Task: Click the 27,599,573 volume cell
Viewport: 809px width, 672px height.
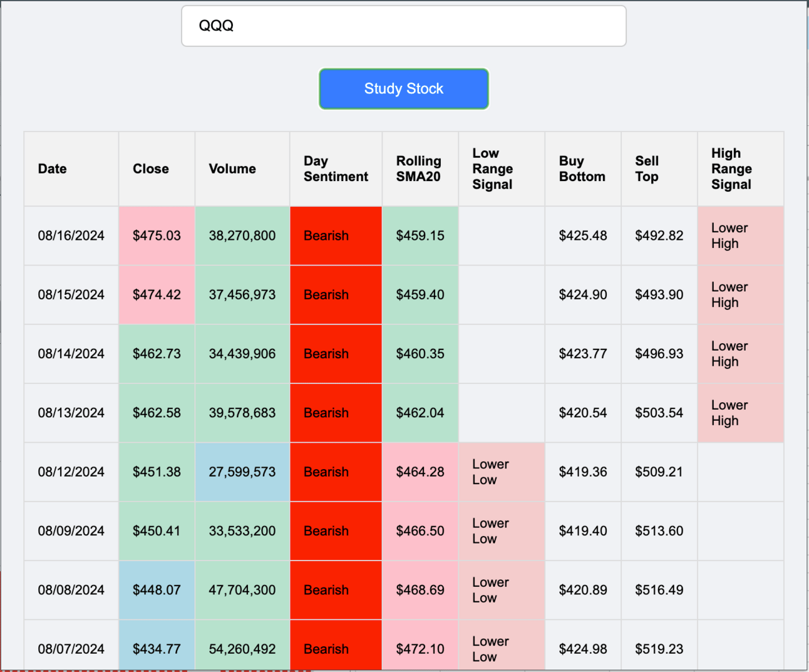Action: (242, 472)
